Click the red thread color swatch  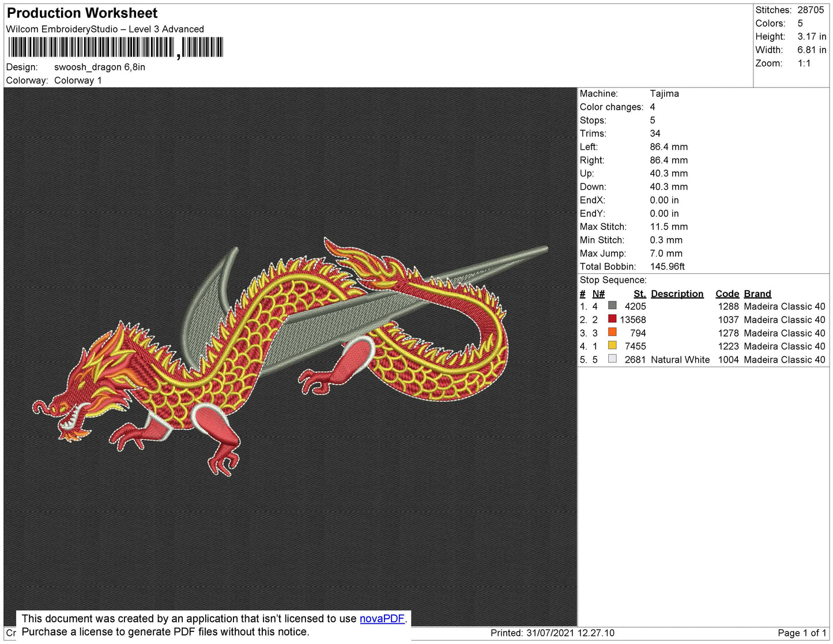pyautogui.click(x=612, y=319)
